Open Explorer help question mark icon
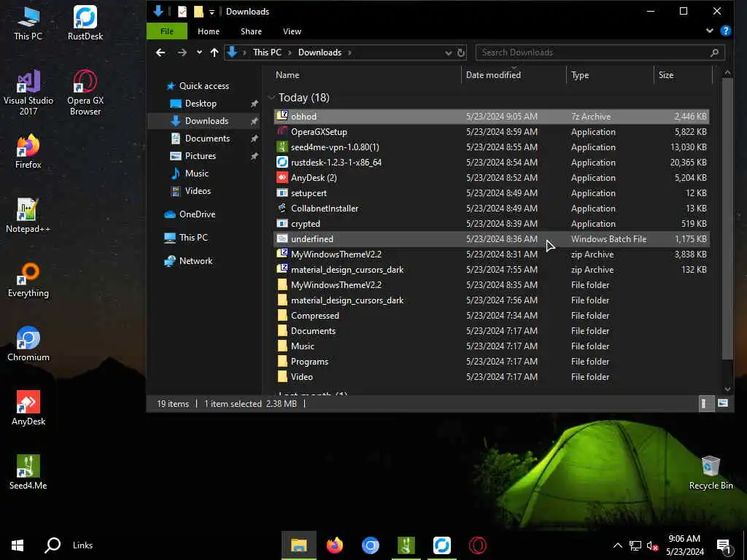 coord(726,31)
